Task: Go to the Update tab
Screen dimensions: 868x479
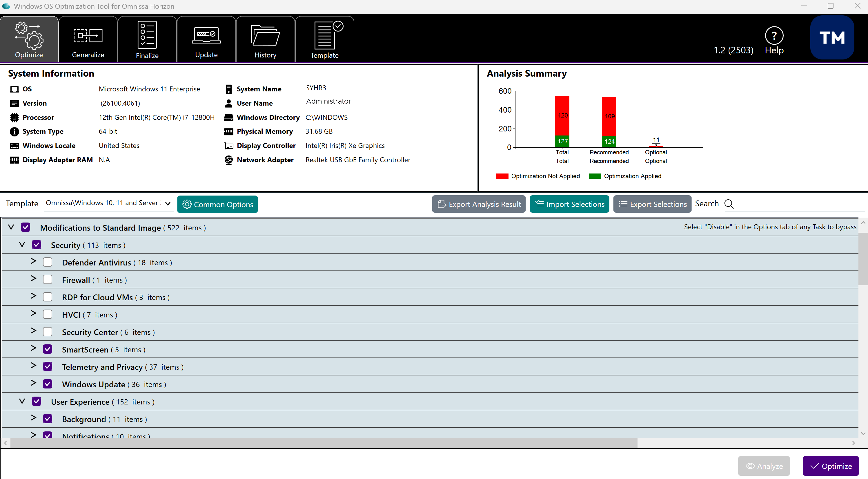Action: pyautogui.click(x=206, y=39)
